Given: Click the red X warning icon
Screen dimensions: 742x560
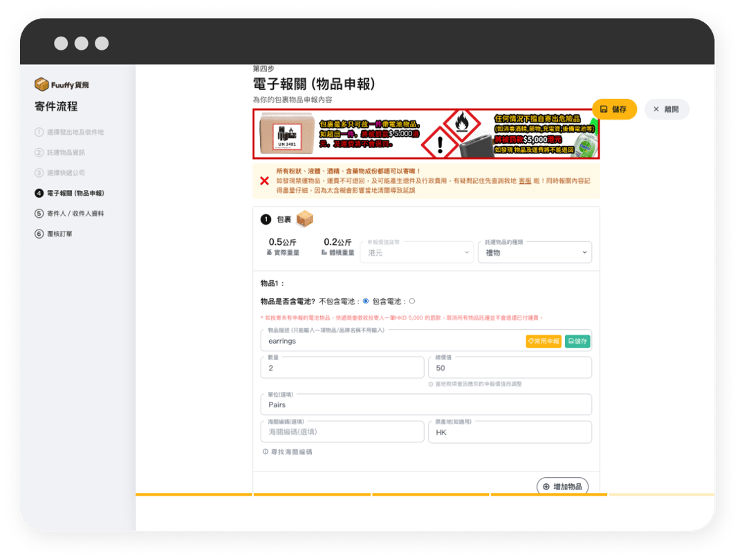Looking at the screenshot, I should pos(264,181).
